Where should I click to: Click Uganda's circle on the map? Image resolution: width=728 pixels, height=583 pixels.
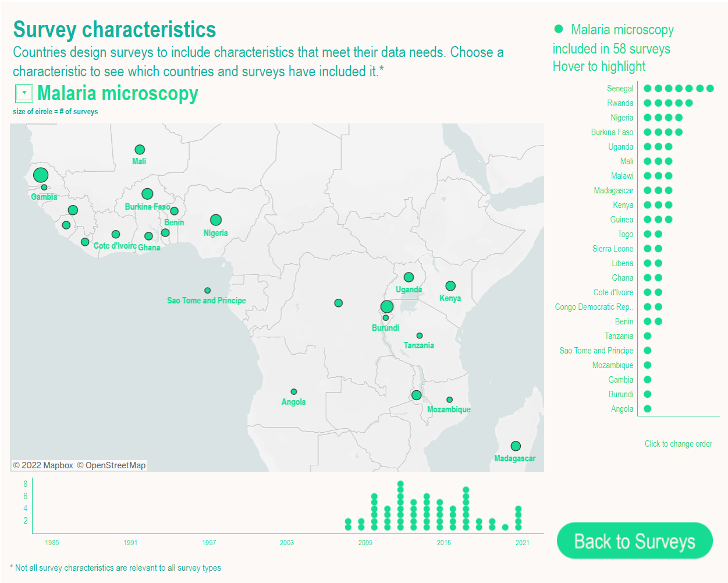(x=409, y=277)
